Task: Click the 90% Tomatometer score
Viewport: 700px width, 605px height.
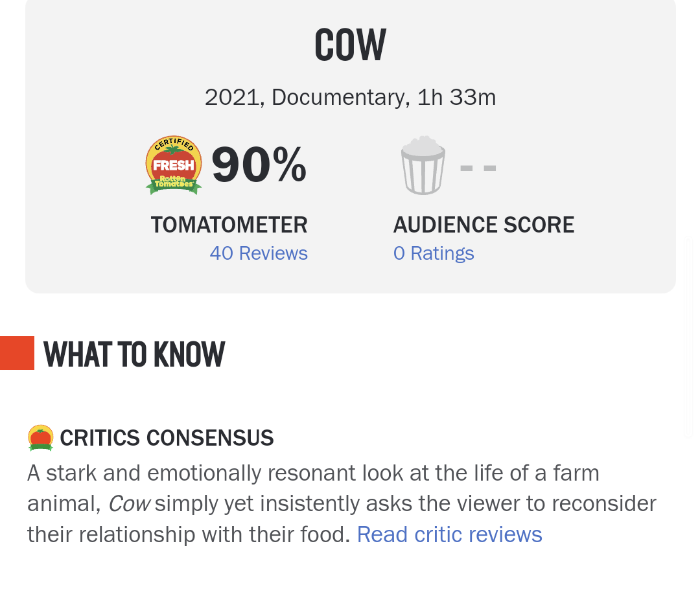Action: pos(259,165)
